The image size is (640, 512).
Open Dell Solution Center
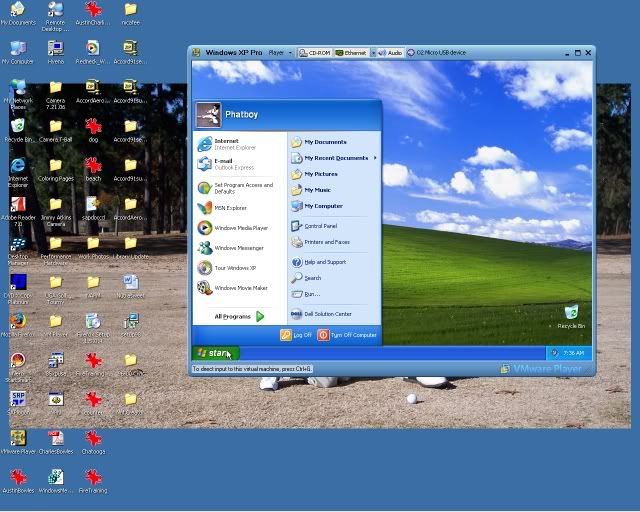[x=326, y=314]
